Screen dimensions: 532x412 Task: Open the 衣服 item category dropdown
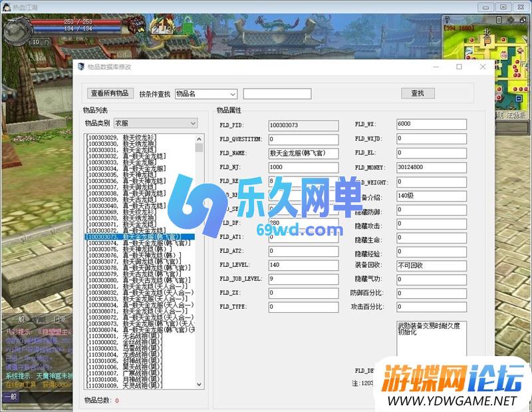[x=156, y=123]
